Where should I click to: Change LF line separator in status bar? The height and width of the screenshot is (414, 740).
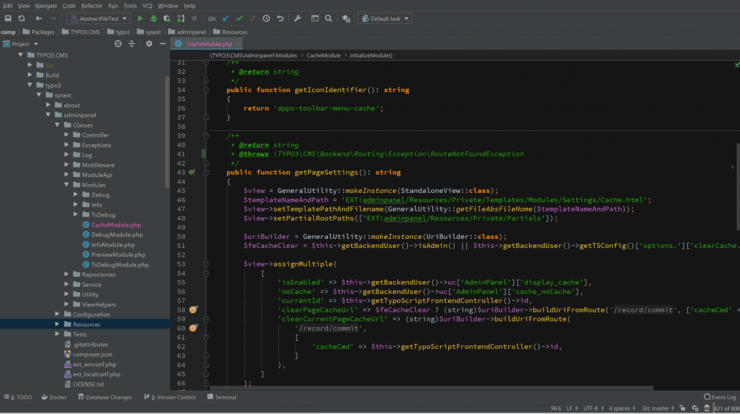click(x=571, y=408)
